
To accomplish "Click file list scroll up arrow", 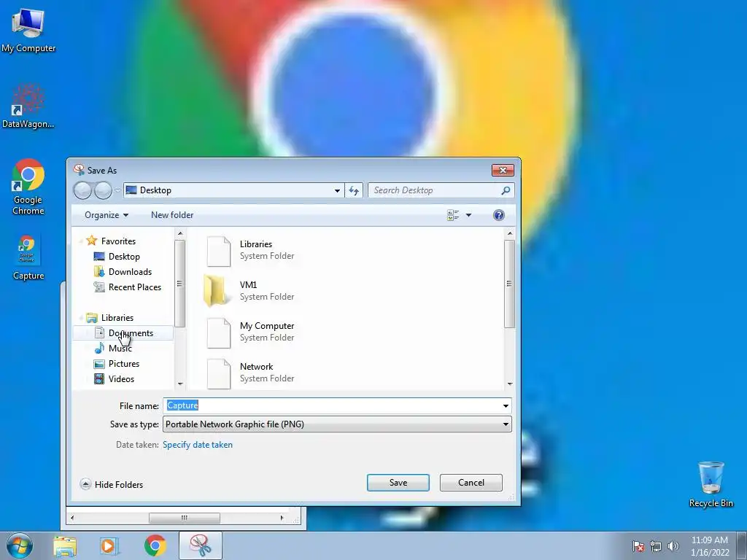I will [x=510, y=233].
